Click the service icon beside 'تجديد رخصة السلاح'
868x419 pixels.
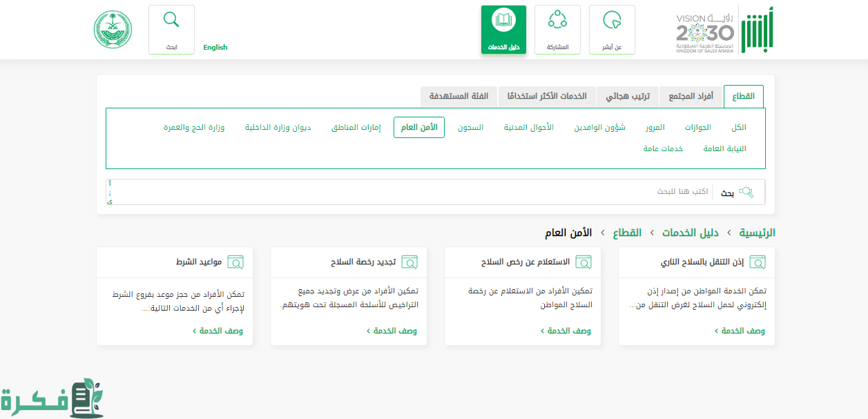409,262
